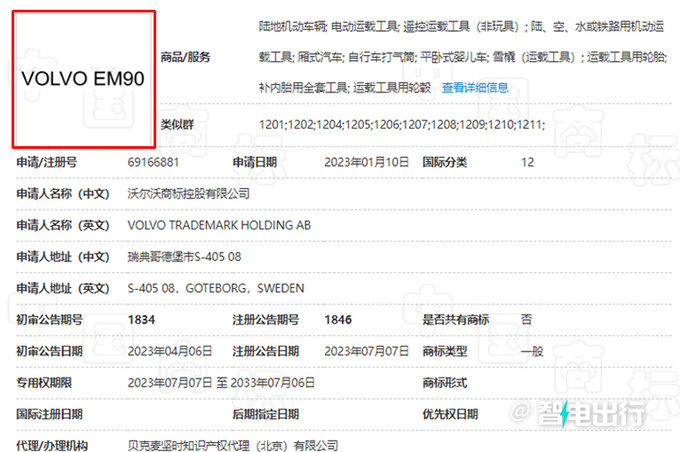Select registration announcement issue 1846

click(338, 320)
